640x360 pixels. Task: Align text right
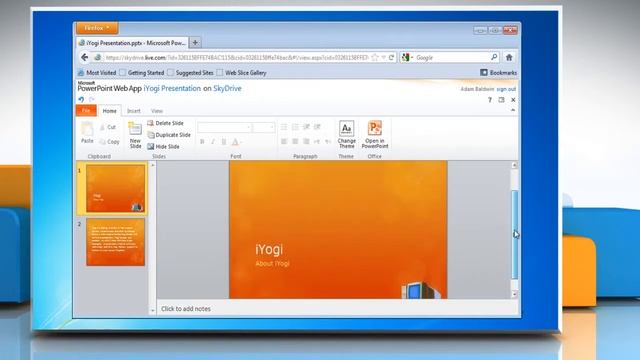pyautogui.click(x=306, y=142)
